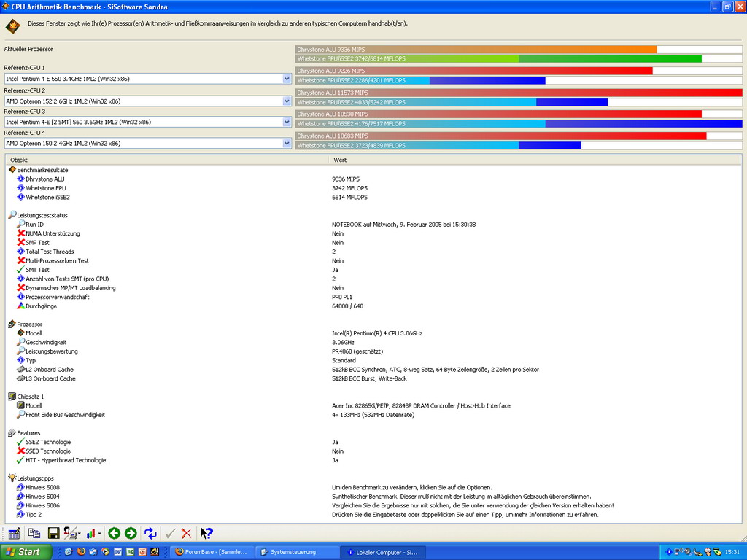
Task: Click the '3.06GHz' speed value
Action: 343,342
